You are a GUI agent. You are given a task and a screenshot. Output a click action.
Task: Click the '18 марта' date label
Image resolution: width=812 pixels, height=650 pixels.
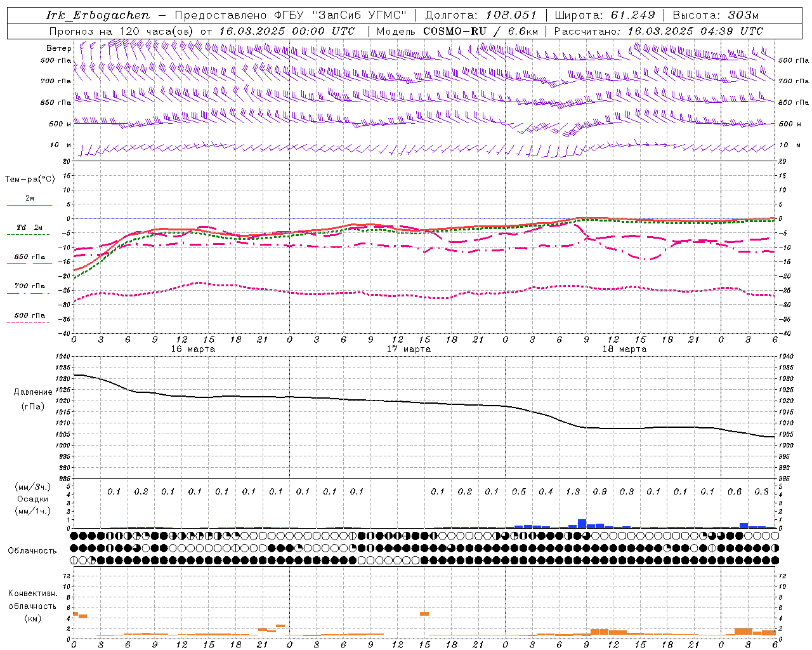[x=624, y=348]
